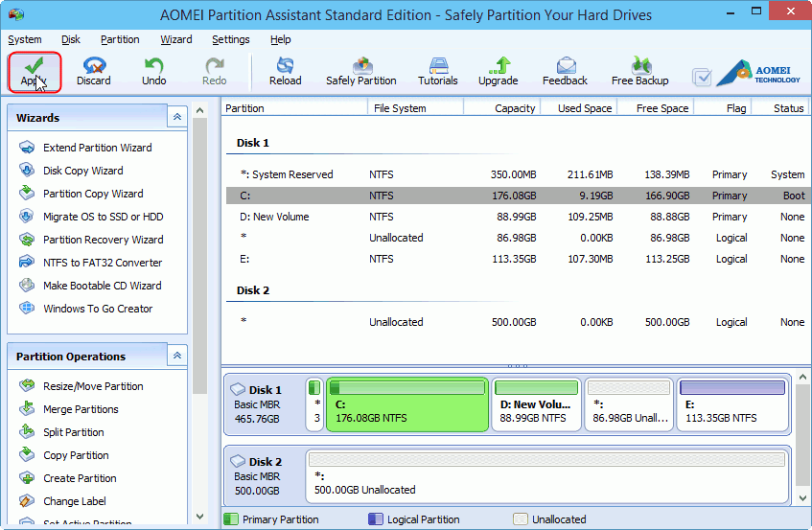Viewport: 812px width, 530px height.
Task: Discard pending operations via Discard icon
Action: 94,72
